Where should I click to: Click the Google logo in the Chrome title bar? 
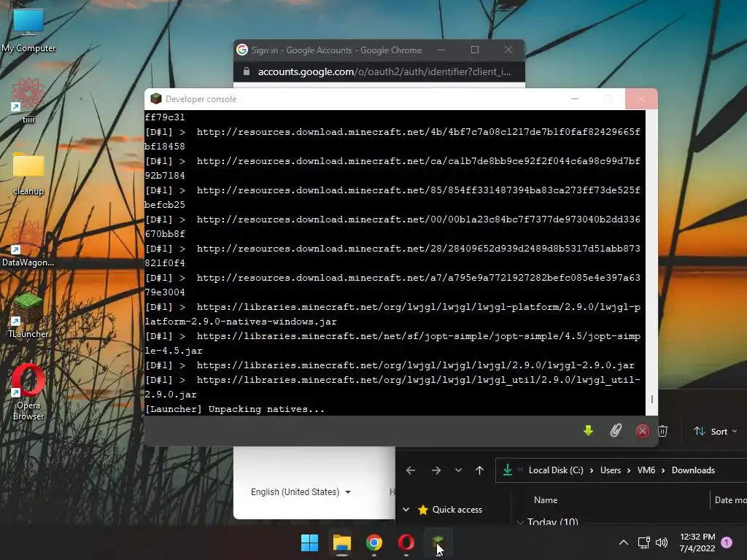242,50
